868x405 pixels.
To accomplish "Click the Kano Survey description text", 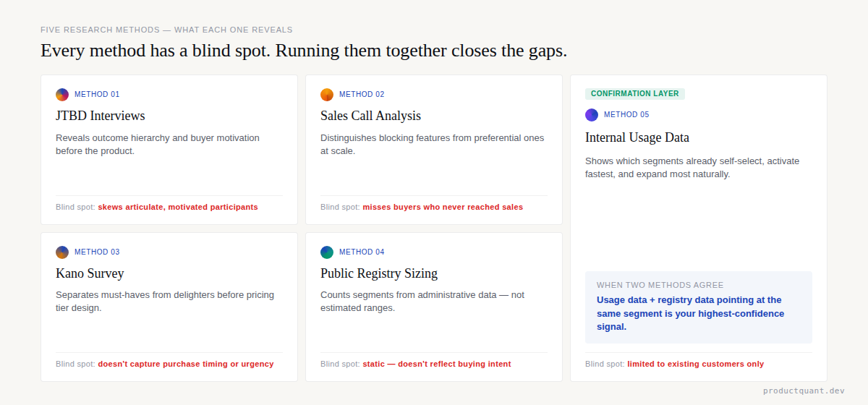I will (165, 302).
